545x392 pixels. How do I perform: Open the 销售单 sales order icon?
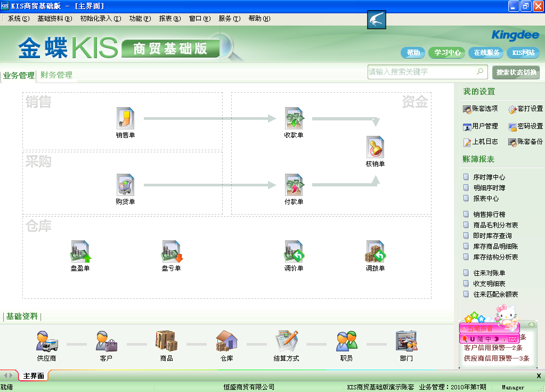click(x=125, y=118)
